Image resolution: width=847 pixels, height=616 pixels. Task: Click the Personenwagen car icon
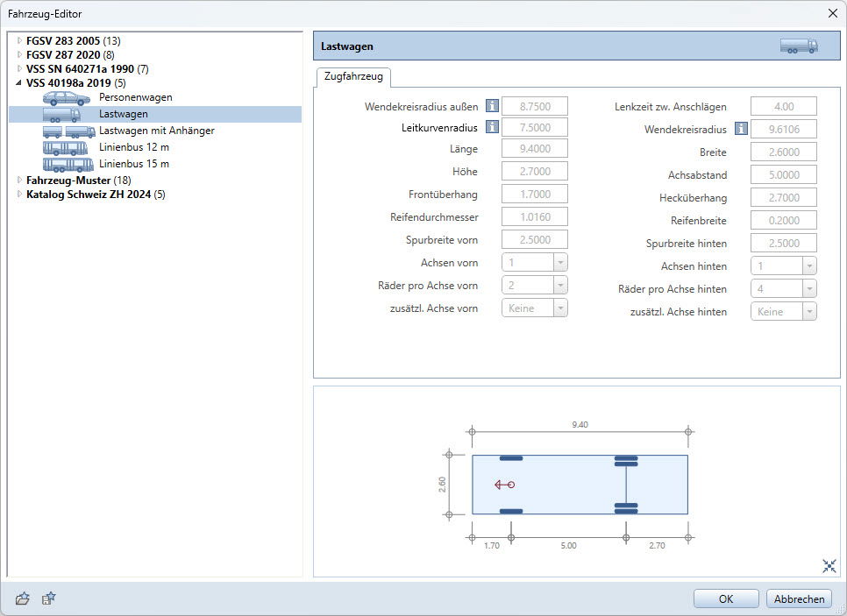click(67, 98)
